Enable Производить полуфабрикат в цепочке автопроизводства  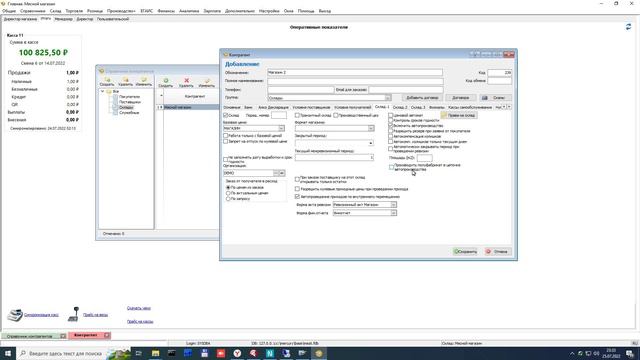[x=391, y=167]
